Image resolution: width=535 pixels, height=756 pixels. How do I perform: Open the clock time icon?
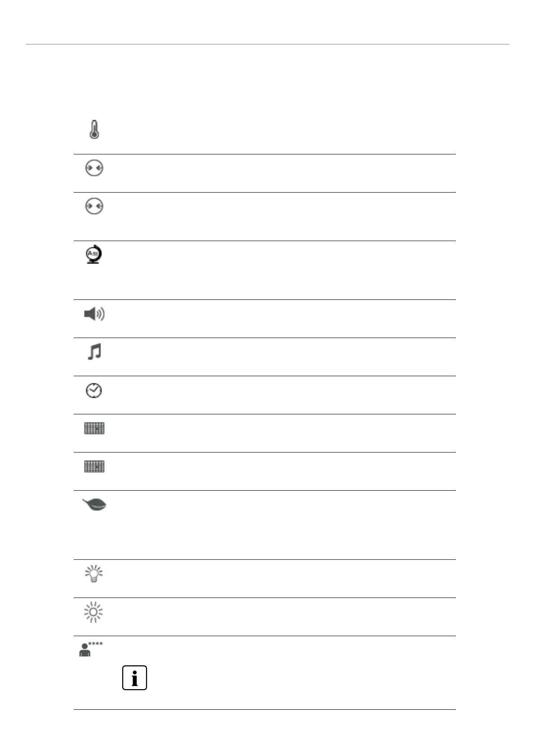(94, 391)
